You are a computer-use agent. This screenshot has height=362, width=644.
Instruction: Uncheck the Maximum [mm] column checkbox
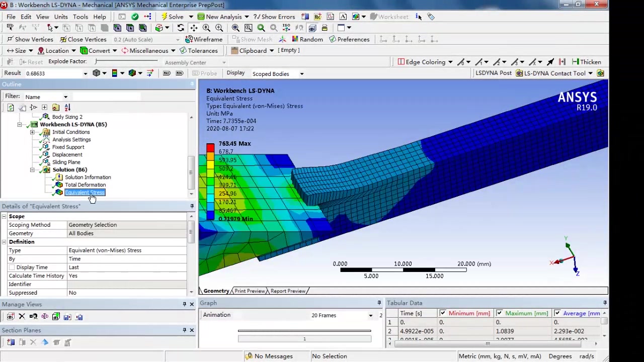click(499, 313)
